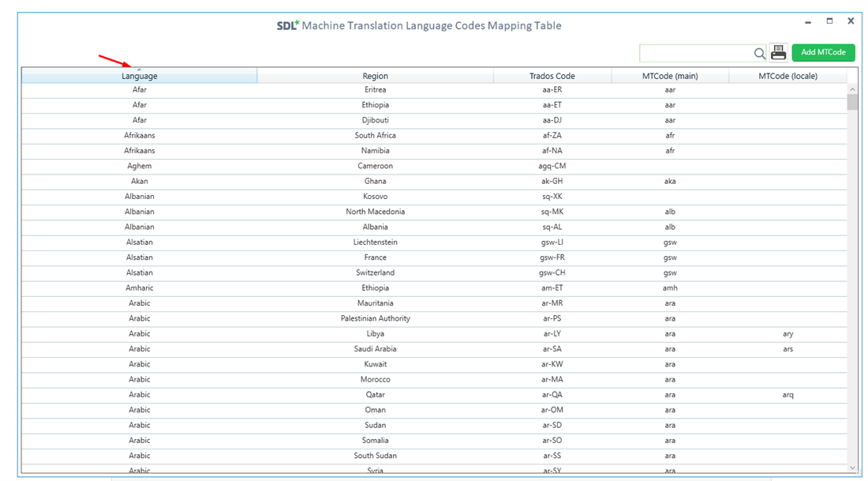Select the Palestinian Authority region cell

pos(376,318)
